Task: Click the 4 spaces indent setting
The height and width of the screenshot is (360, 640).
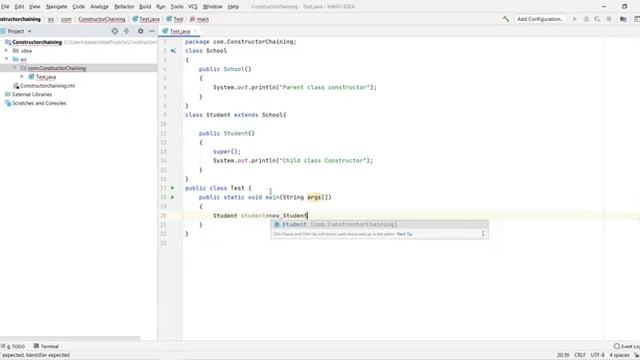Action: (619, 355)
